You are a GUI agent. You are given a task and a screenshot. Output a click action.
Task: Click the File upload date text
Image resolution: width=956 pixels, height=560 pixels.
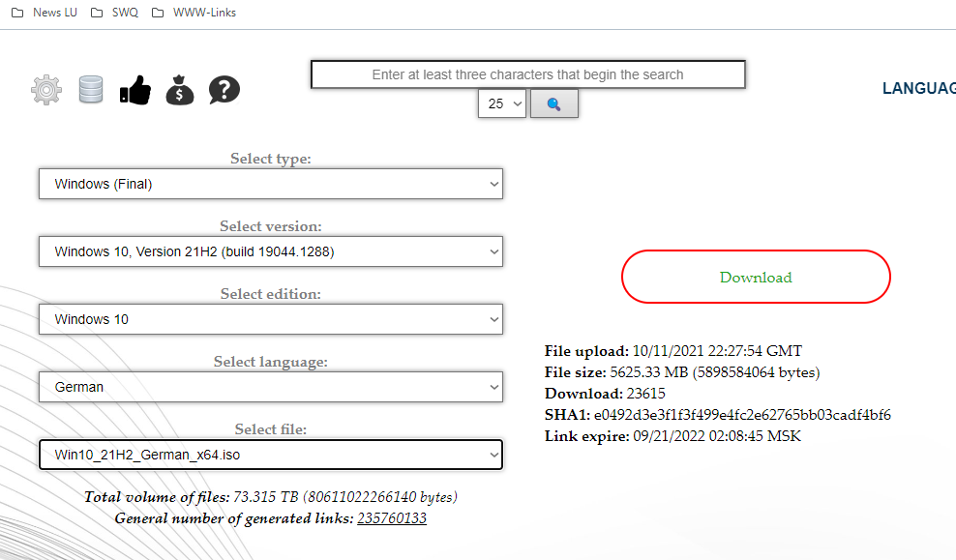[x=717, y=351]
